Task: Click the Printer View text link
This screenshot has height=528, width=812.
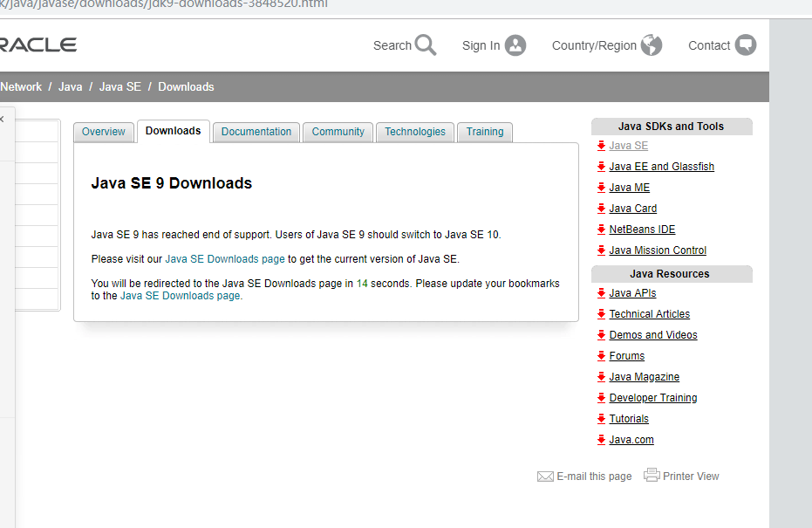Action: [x=691, y=477]
